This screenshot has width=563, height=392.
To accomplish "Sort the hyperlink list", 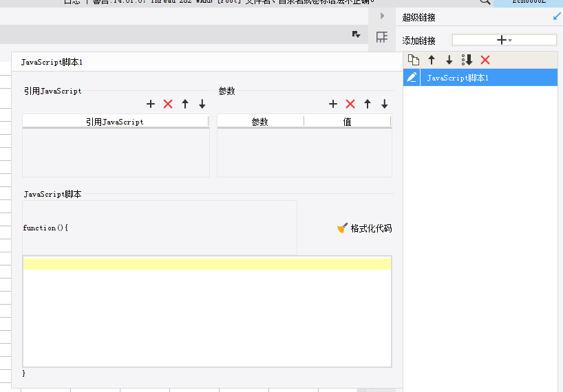I will pyautogui.click(x=467, y=60).
